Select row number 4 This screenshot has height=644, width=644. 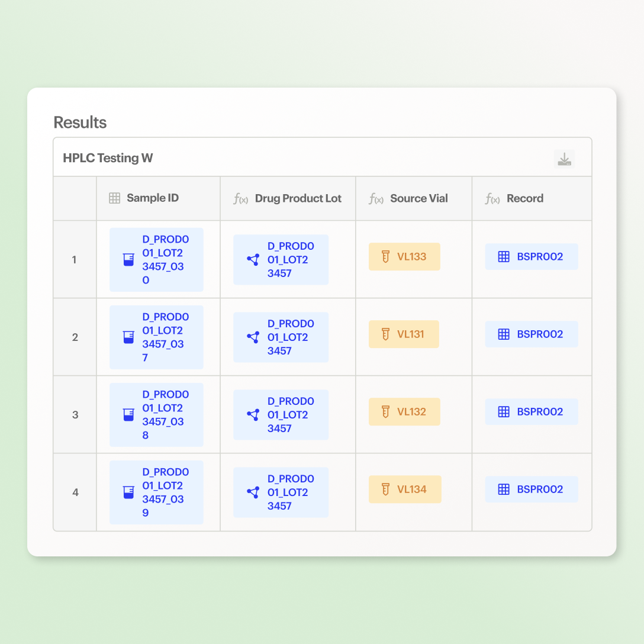[x=75, y=492]
